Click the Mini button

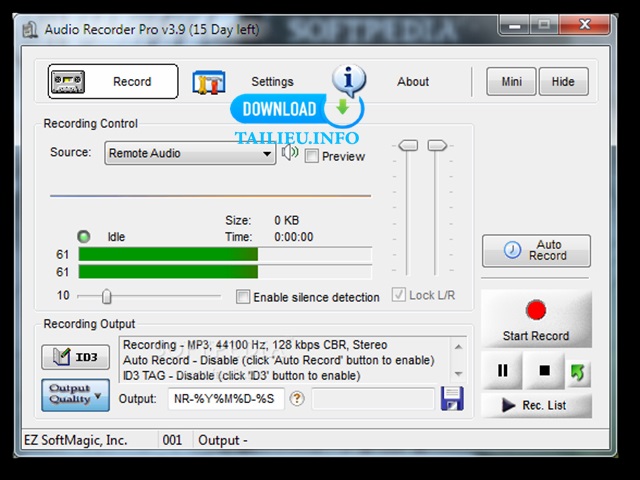(x=511, y=82)
